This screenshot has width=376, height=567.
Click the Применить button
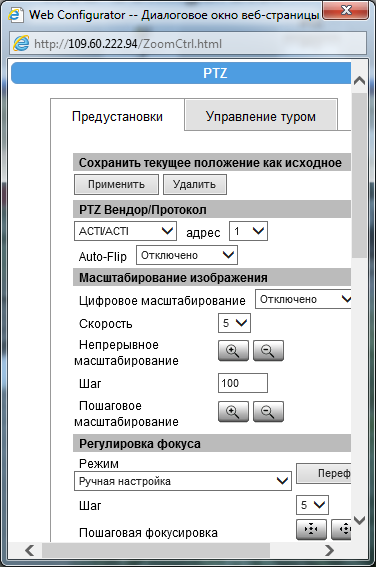[116, 184]
